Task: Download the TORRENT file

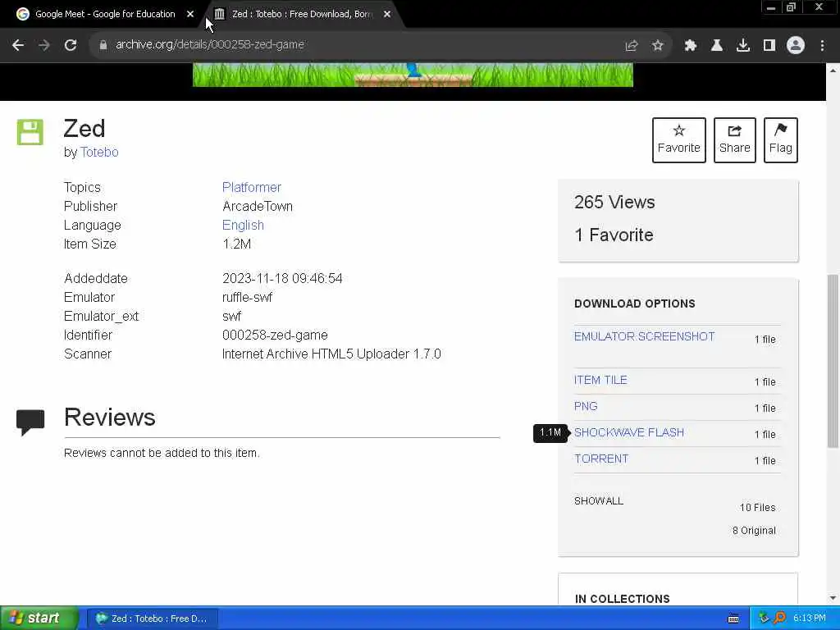Action: [601, 459]
